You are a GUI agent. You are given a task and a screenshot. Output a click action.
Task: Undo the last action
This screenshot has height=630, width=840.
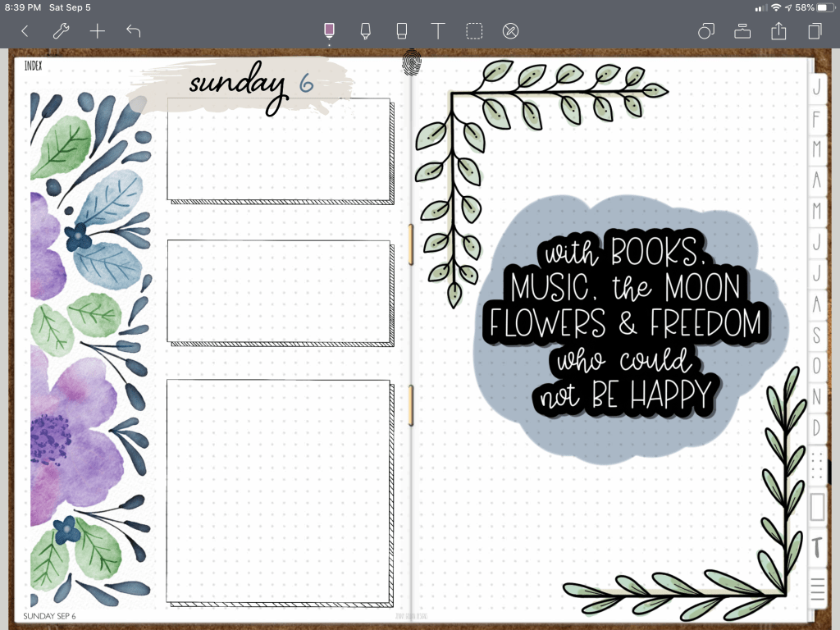134,31
